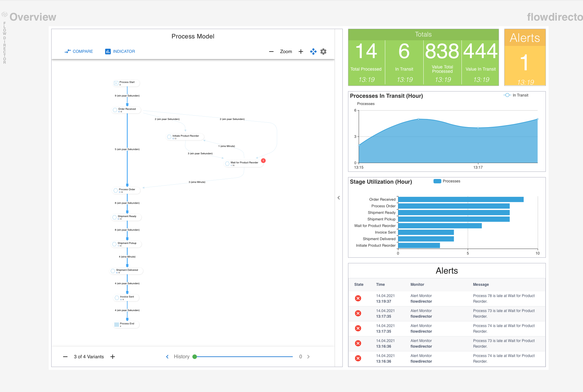The width and height of the screenshot is (583, 392).
Task: Select the Order Received node
Action: click(127, 110)
